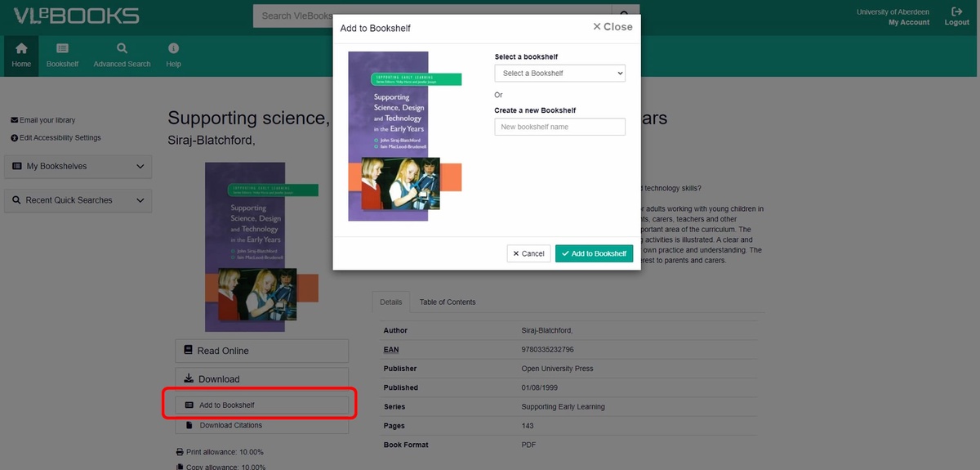Click the Siraj-Blatchford author subtitle
The height and width of the screenshot is (470, 980).
tap(212, 140)
